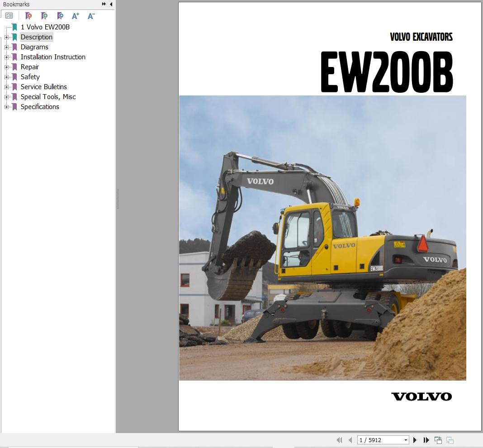Click the excavator photo on the cover page
Screen dimensions: 483x448
click(x=322, y=238)
